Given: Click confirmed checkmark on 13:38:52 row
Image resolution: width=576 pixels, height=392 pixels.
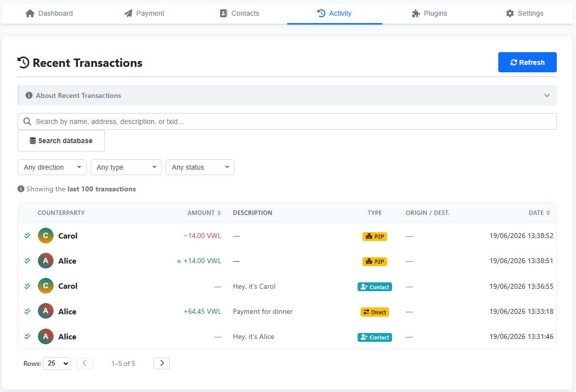Looking at the screenshot, I should (x=28, y=236).
